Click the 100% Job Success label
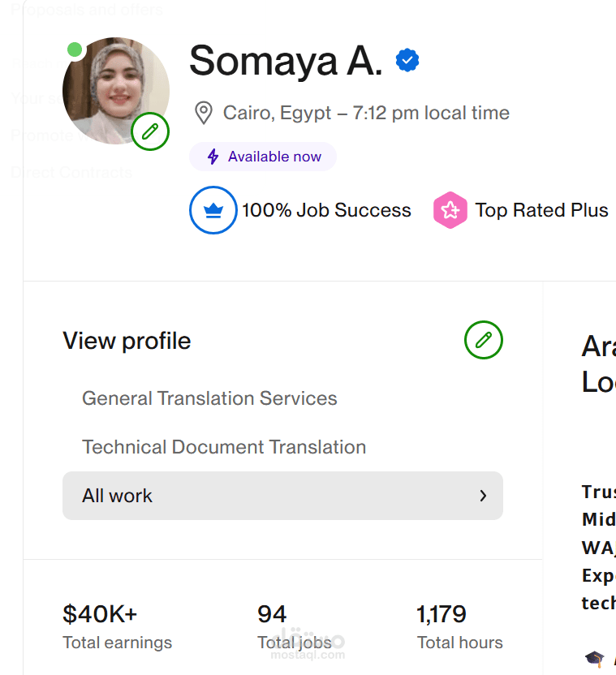The width and height of the screenshot is (616, 675). 326,210
